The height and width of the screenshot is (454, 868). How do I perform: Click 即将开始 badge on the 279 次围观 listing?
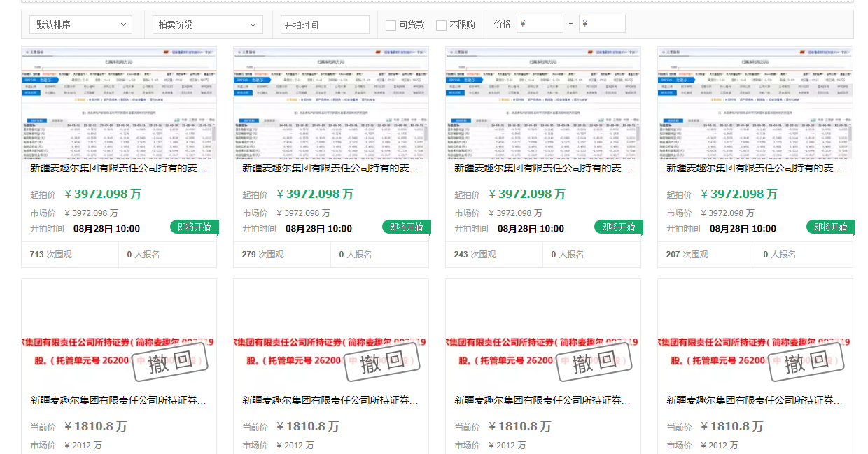407,227
